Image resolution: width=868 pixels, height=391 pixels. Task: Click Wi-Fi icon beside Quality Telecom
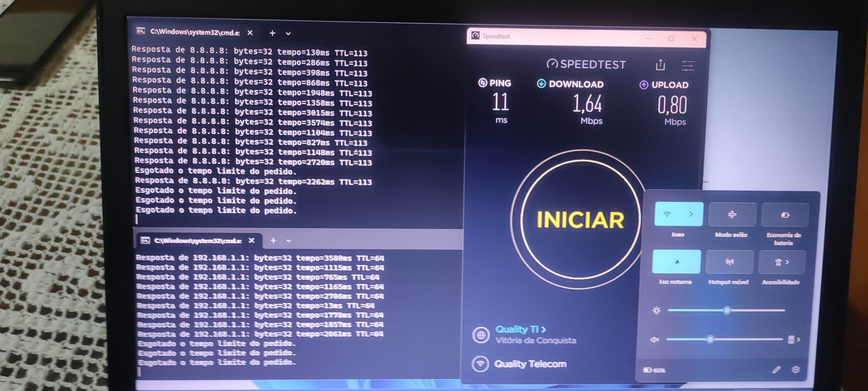(480, 364)
